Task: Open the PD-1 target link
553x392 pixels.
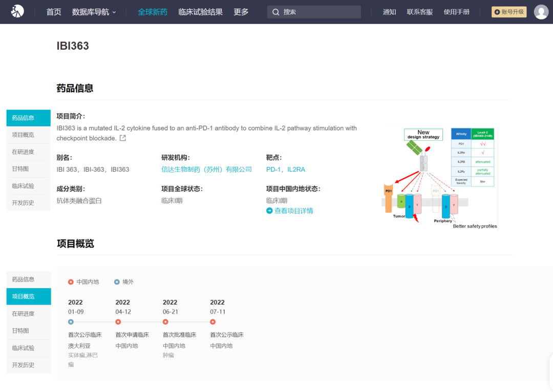Action: click(x=273, y=169)
